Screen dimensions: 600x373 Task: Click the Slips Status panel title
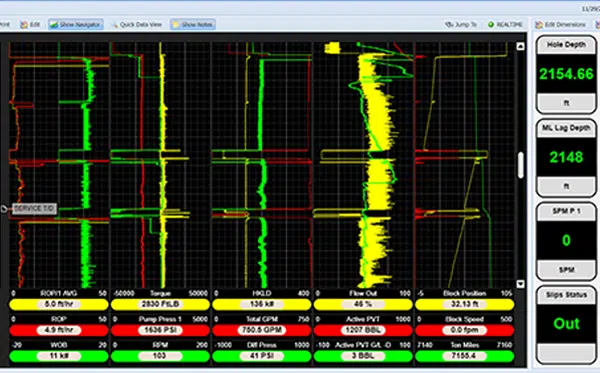566,295
